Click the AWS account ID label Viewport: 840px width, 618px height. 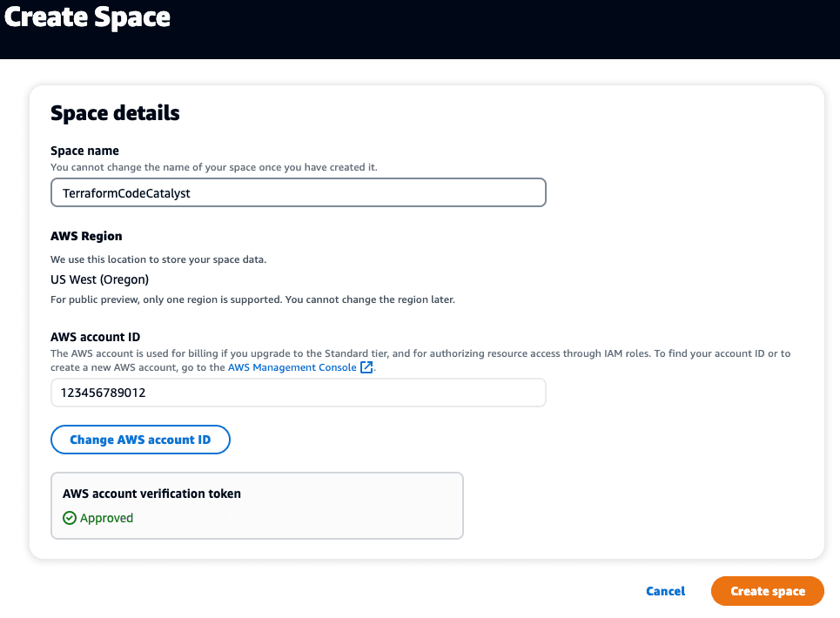point(96,337)
